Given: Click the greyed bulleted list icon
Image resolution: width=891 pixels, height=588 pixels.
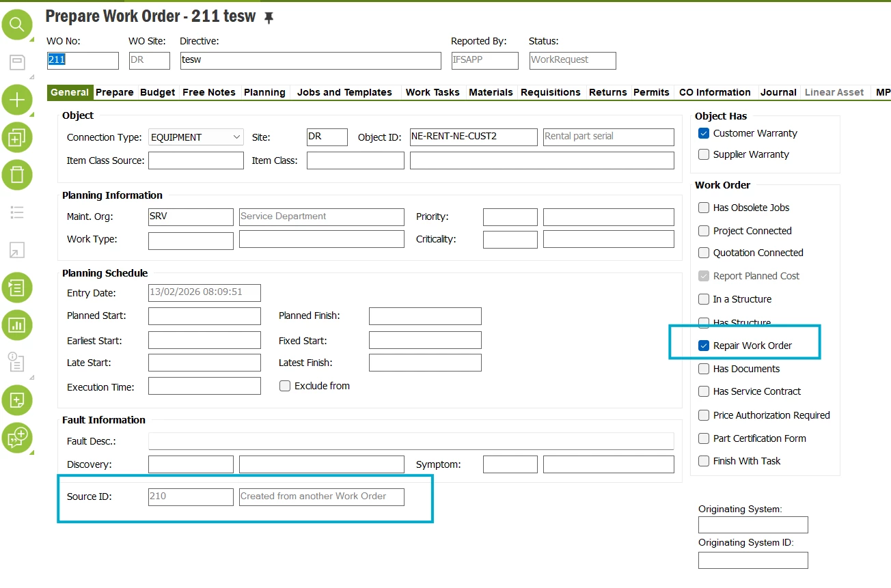Looking at the screenshot, I should [17, 212].
